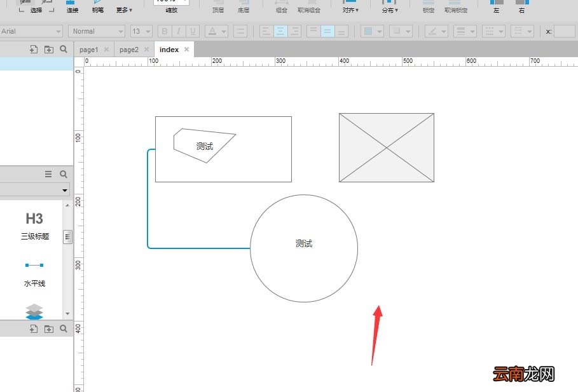Toggle bold formatting

(x=165, y=31)
